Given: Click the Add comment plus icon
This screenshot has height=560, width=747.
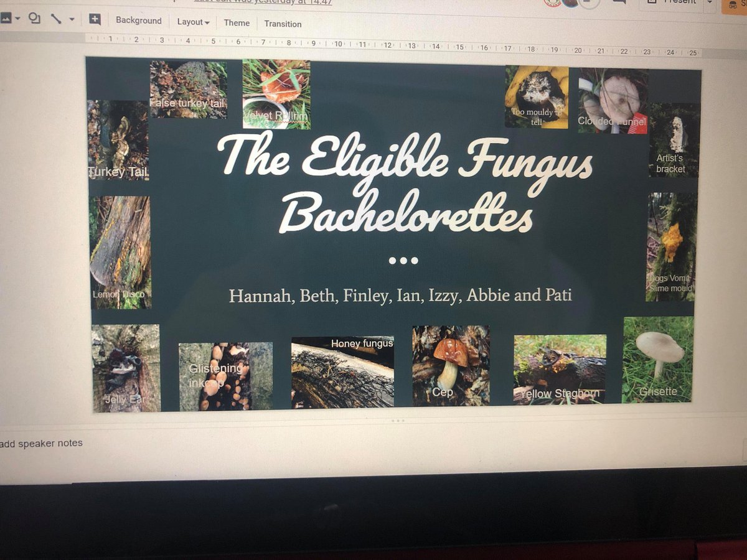Looking at the screenshot, I should (x=95, y=19).
